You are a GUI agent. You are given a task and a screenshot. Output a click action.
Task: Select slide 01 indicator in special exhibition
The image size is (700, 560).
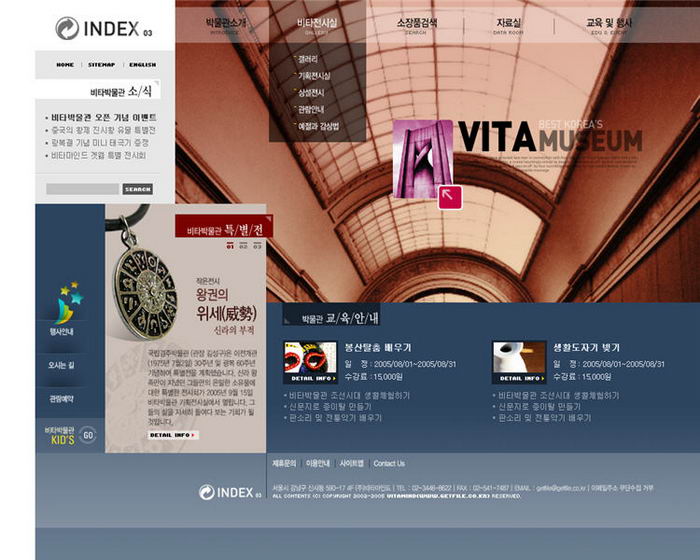[x=229, y=245]
